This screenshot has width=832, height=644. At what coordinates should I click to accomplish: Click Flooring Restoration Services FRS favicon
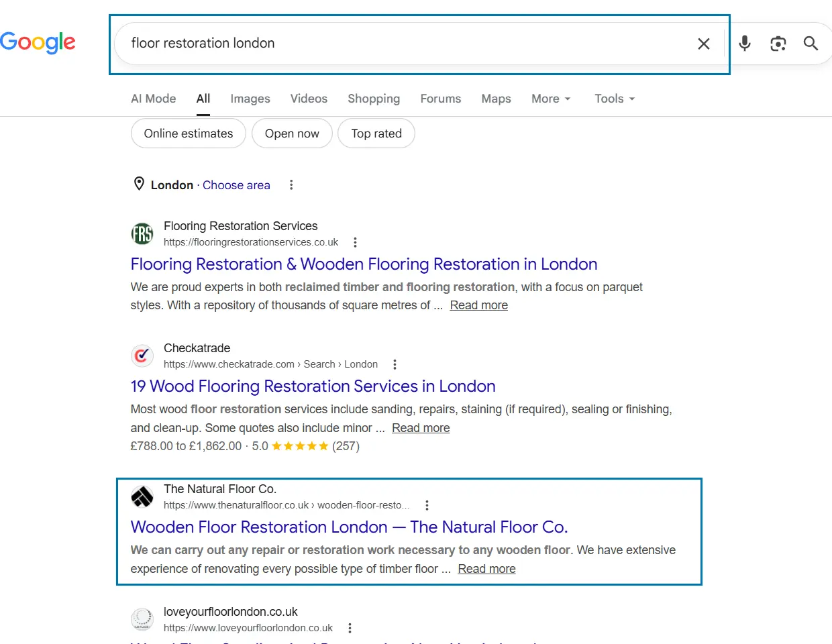[x=142, y=234]
